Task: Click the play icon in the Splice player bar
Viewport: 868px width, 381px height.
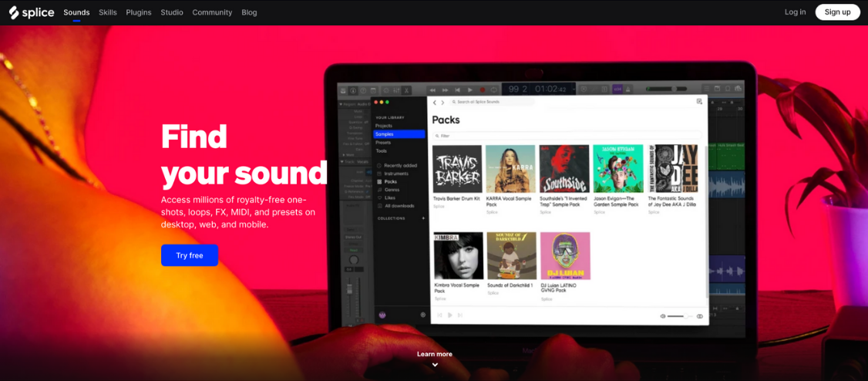Action: click(449, 315)
